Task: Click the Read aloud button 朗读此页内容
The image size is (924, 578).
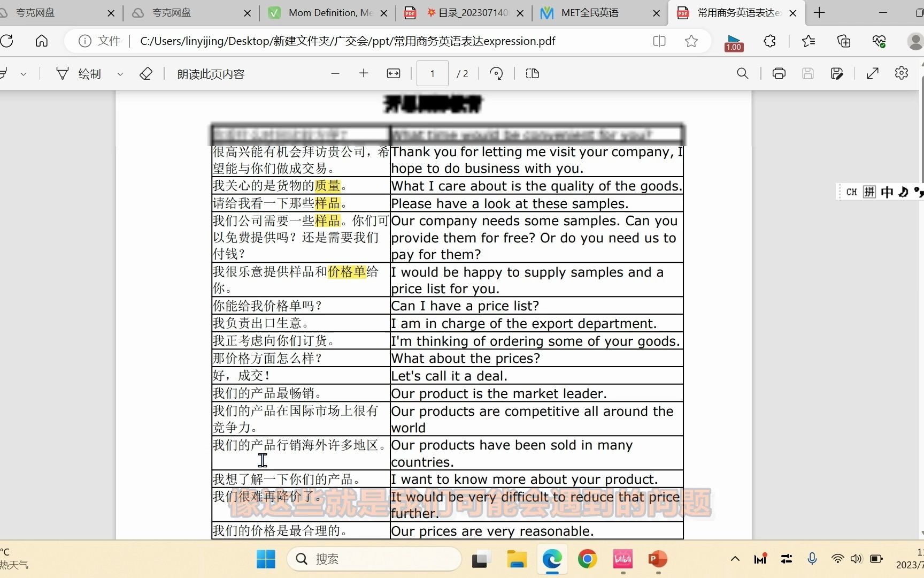Action: click(x=211, y=74)
